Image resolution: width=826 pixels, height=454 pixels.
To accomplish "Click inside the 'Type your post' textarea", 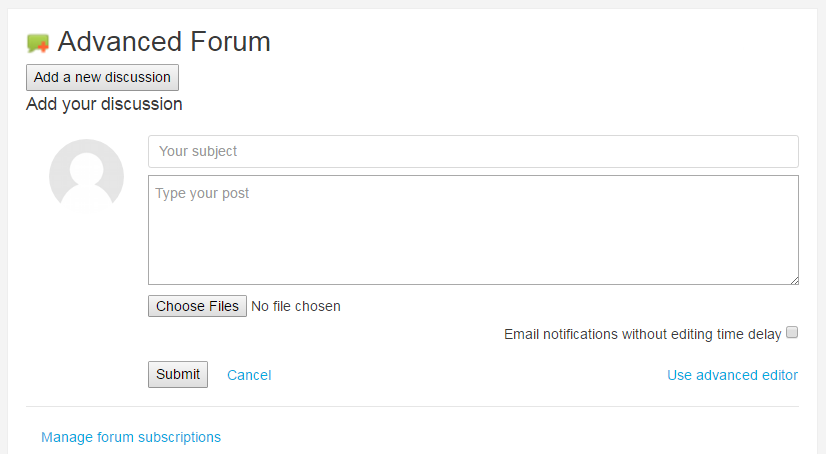I will pyautogui.click(x=473, y=230).
